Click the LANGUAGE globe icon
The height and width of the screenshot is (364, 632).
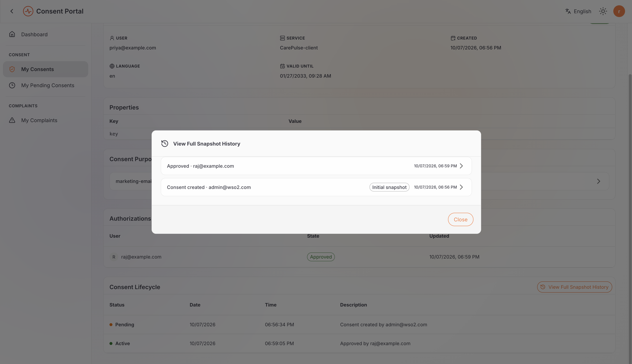[112, 66]
